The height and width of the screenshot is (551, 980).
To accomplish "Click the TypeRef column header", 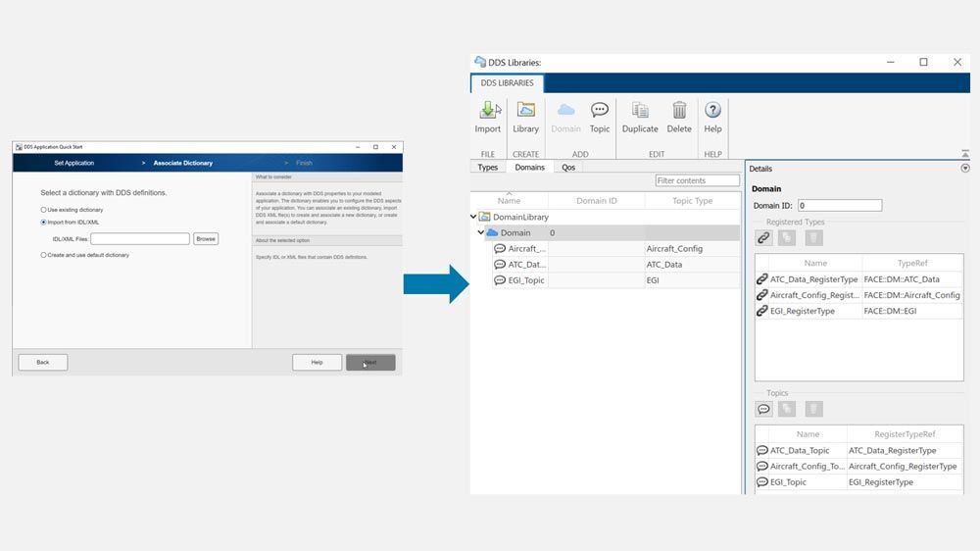I will (x=912, y=263).
